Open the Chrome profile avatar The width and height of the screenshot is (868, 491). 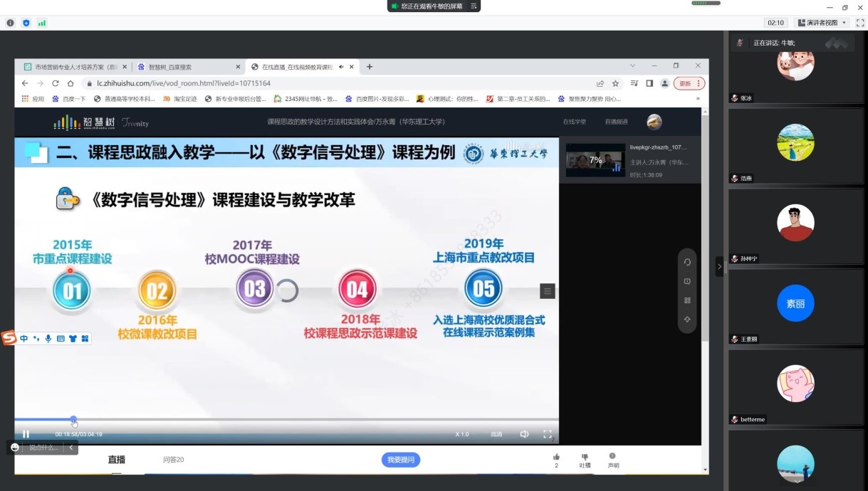(x=664, y=83)
